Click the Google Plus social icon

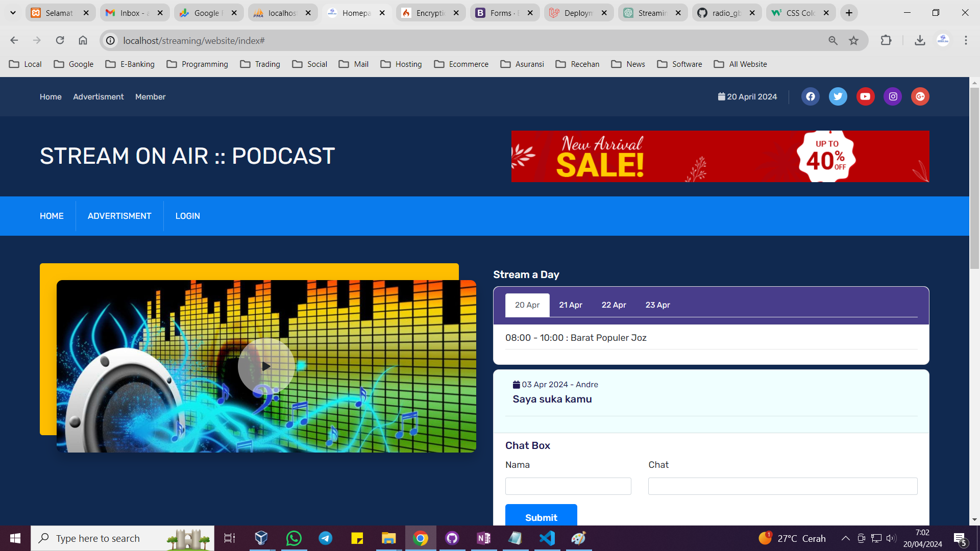(920, 96)
